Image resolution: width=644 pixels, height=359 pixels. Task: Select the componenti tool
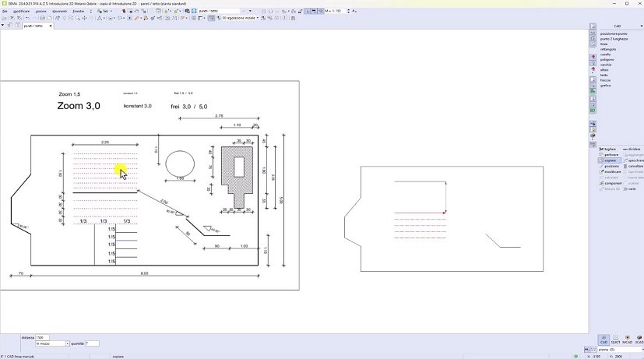612,183
